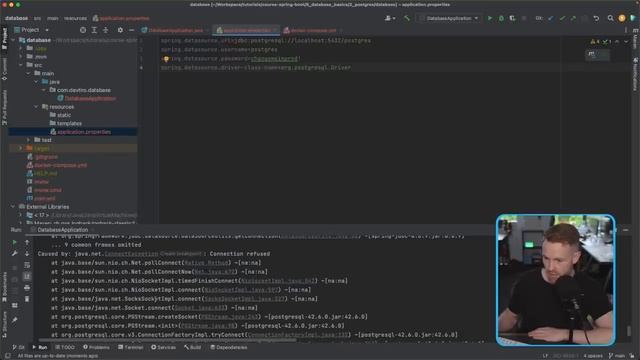Pin the Run tab with the pin icon
Screen dimensions: 640x360
tap(15, 320)
